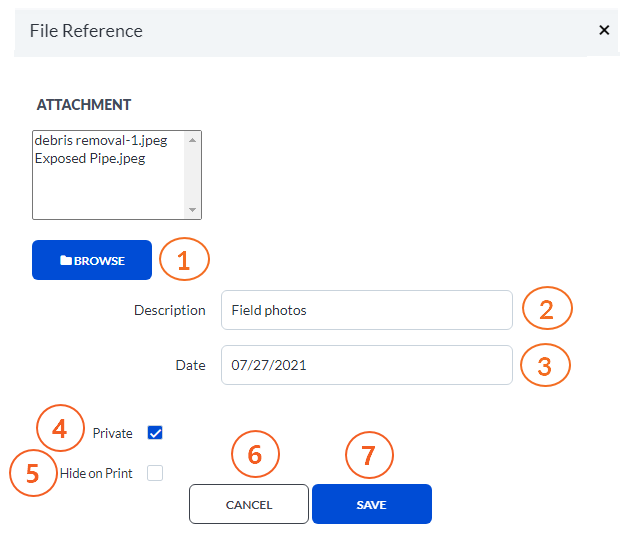This screenshot has height=533, width=628.
Task: Click the attachment list scroll down arrow
Action: coord(193,210)
